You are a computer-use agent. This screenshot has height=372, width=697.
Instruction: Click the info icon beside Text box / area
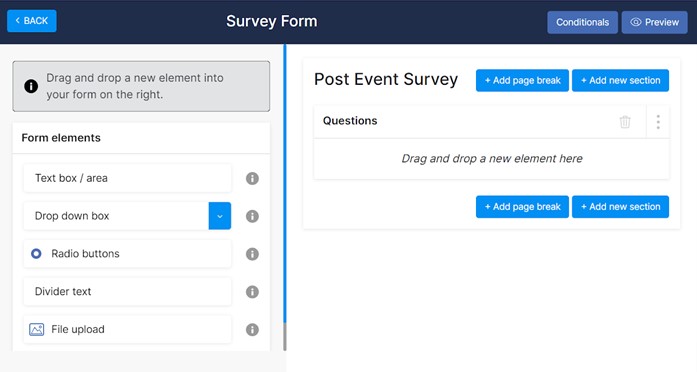[252, 178]
